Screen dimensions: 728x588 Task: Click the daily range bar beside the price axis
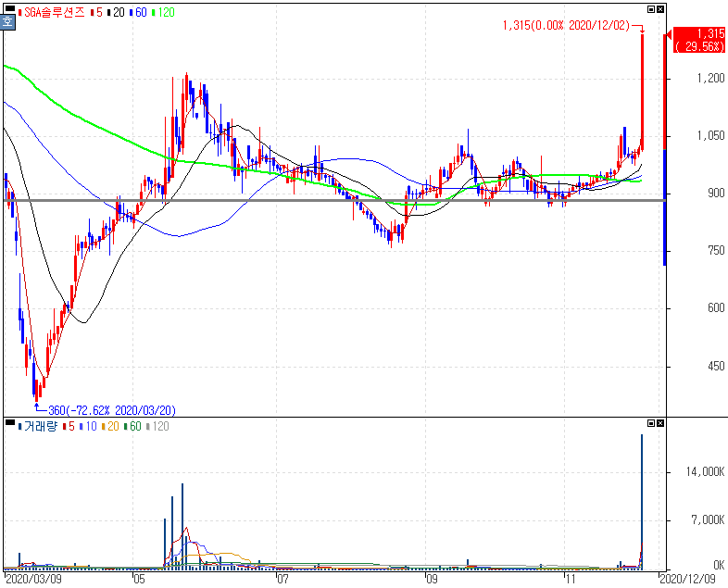click(665, 149)
